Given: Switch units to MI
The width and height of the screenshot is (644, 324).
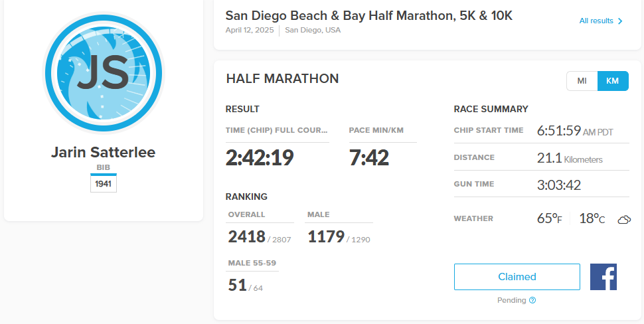Looking at the screenshot, I should tap(582, 81).
